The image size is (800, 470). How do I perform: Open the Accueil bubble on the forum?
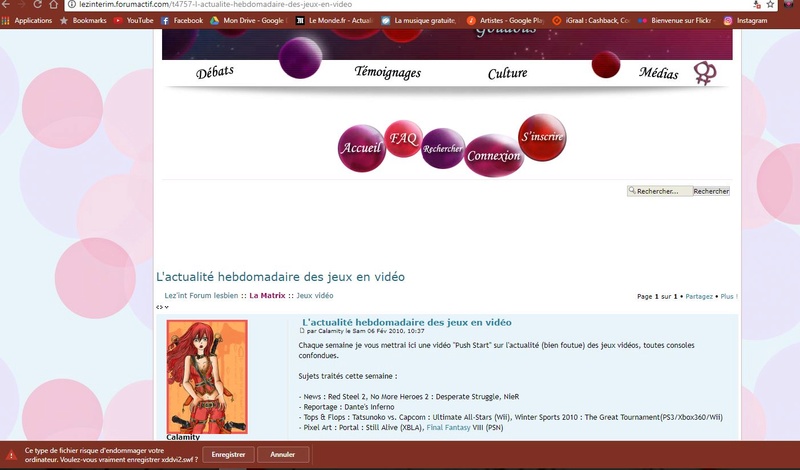(361, 148)
